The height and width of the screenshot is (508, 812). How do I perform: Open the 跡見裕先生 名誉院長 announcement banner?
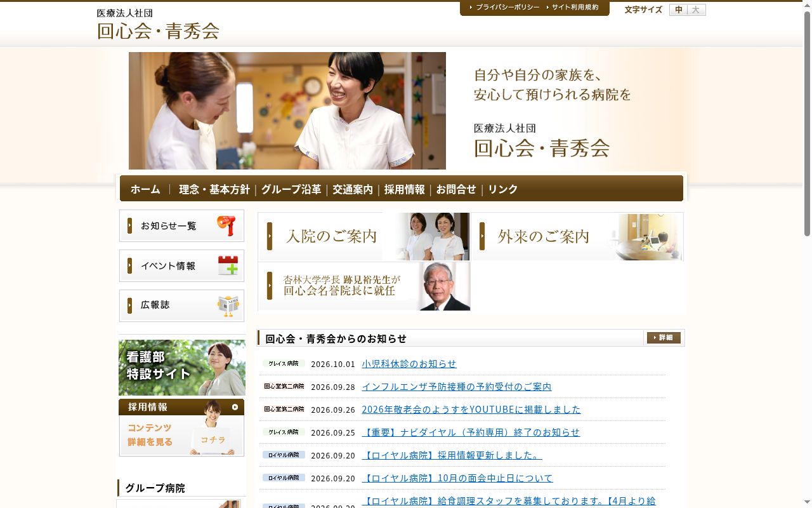click(x=364, y=286)
